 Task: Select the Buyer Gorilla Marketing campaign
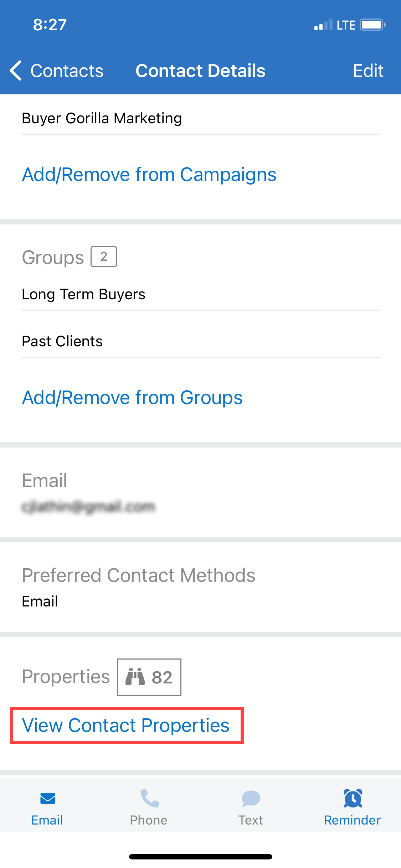pyautogui.click(x=201, y=118)
